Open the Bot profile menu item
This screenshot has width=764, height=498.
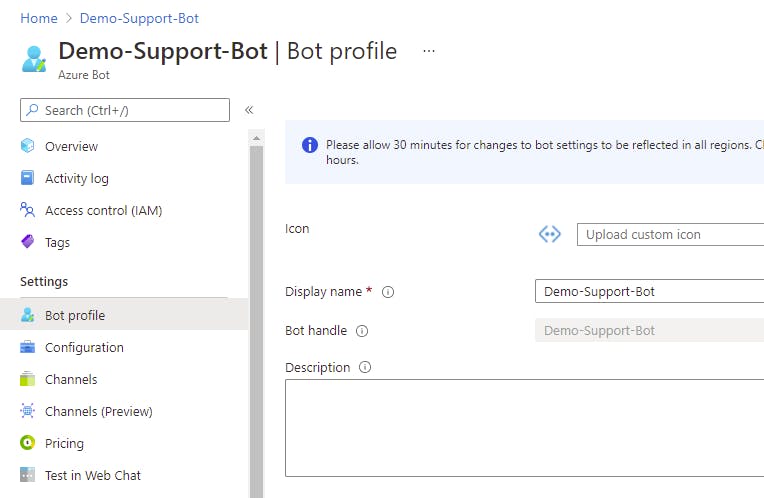point(75,315)
